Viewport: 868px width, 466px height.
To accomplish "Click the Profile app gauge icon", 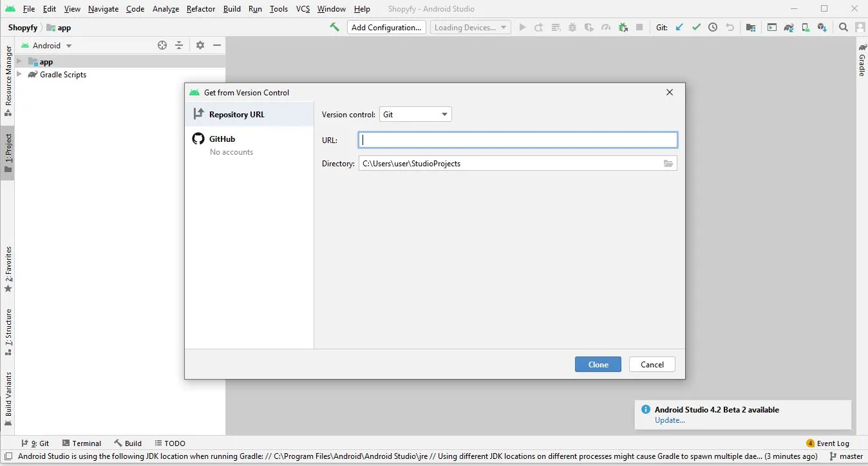I will coord(606,27).
